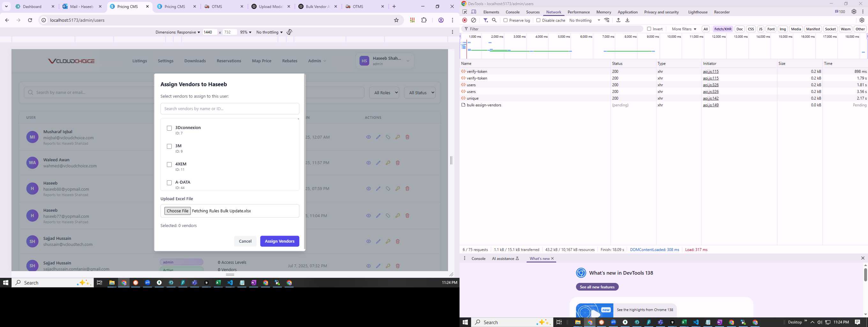Toggle the DevTools device toolbar icon
This screenshot has height=327, width=868.
474,12
